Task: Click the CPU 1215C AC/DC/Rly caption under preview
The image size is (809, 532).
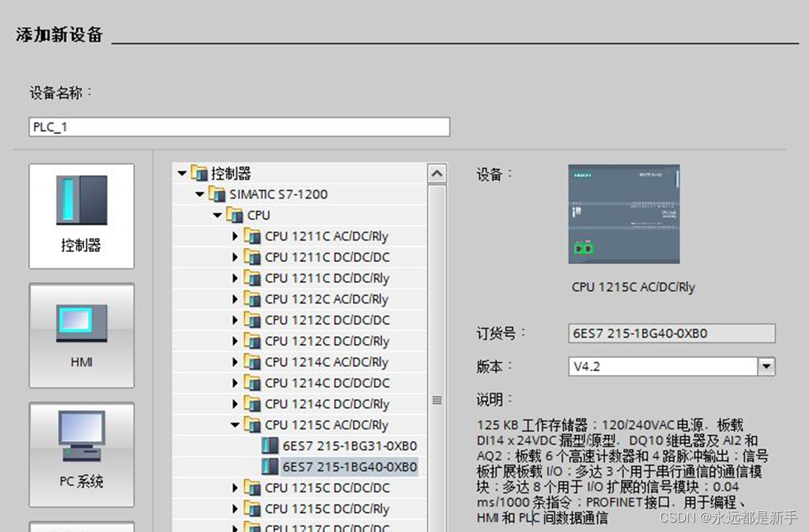Action: click(633, 287)
